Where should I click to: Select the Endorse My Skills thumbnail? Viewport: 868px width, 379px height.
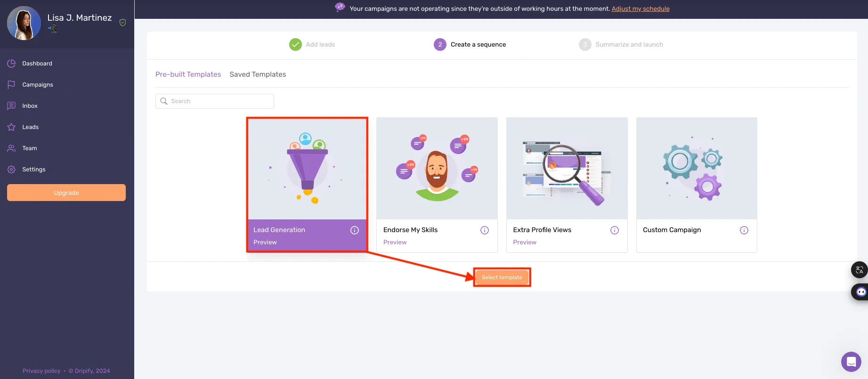[x=437, y=169]
